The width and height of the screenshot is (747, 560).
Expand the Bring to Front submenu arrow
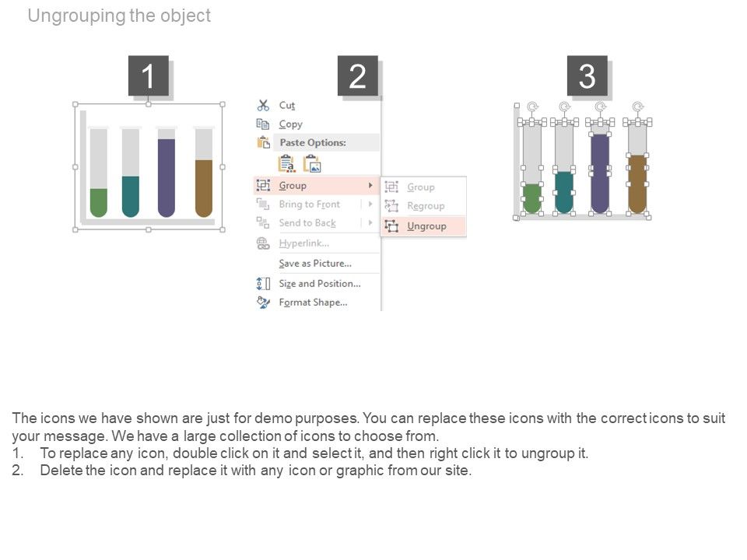pyautogui.click(x=370, y=205)
